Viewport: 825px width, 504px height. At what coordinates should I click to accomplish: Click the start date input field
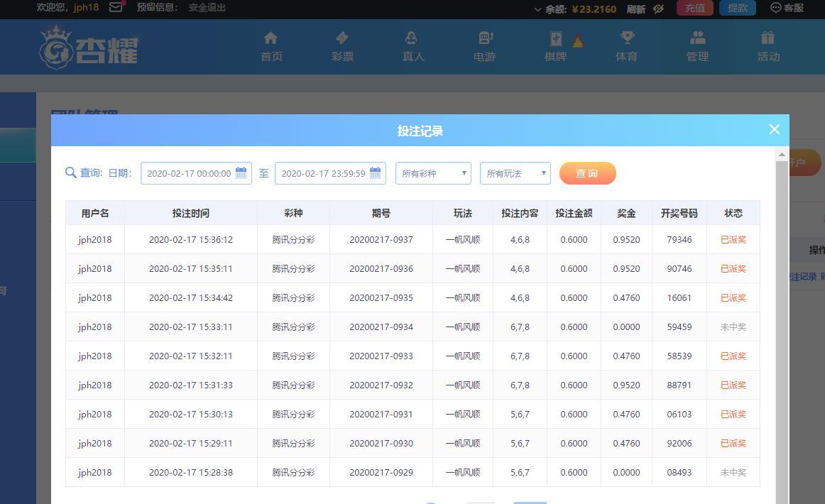(196, 173)
